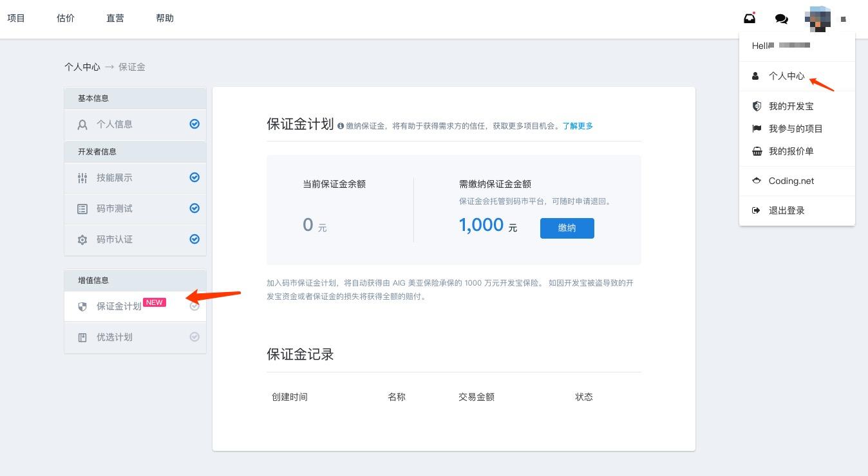Viewport: 868px width, 476px height.
Task: Click the 保证金计划 shield icon
Action: point(82,306)
